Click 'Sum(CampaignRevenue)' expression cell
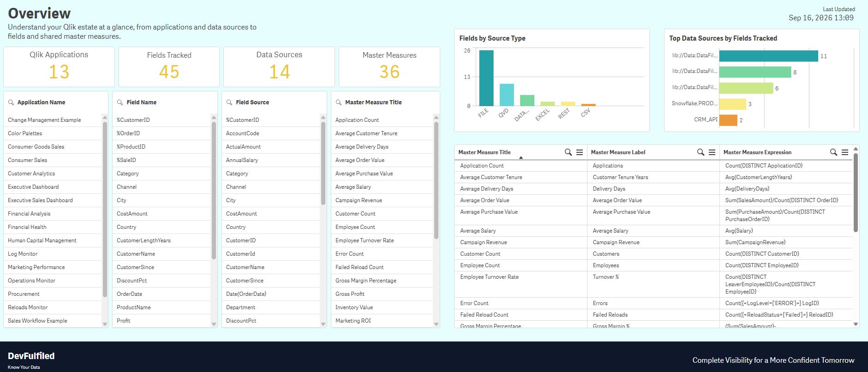 point(786,242)
